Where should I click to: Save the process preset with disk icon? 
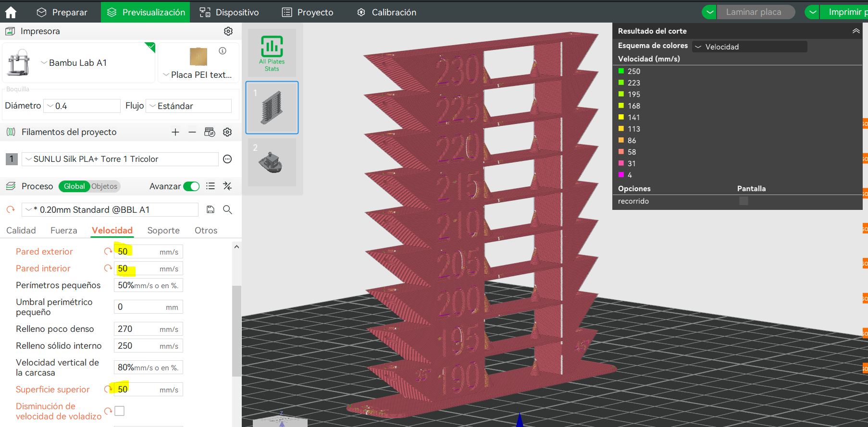[210, 209]
